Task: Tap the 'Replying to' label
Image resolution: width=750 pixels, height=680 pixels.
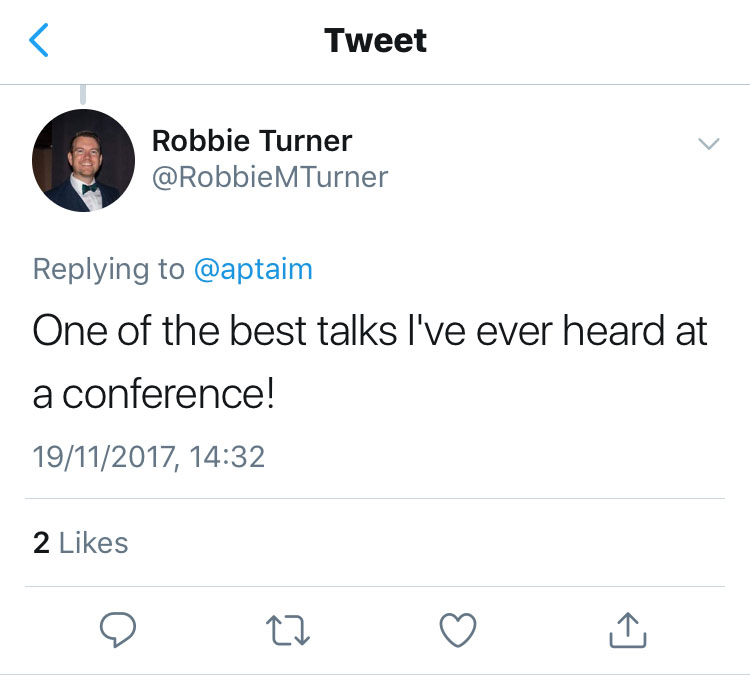Action: click(x=109, y=269)
